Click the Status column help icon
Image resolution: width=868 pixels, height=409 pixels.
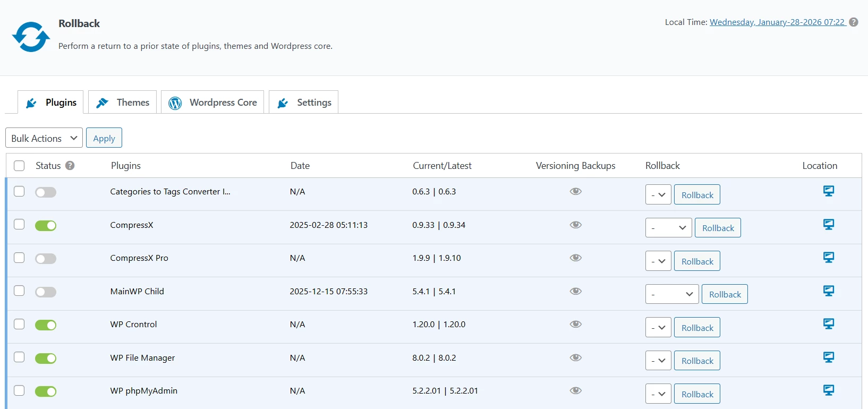pyautogui.click(x=70, y=166)
